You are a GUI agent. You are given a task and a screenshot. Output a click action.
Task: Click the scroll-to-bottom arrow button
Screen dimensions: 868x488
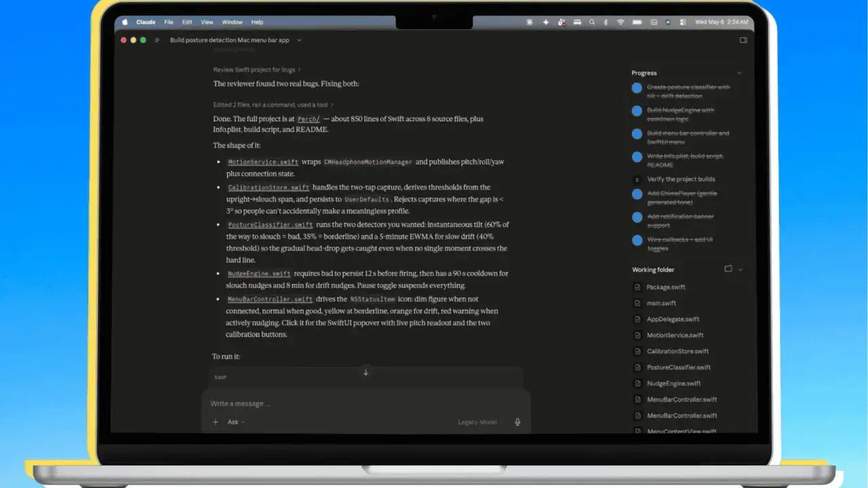(366, 372)
